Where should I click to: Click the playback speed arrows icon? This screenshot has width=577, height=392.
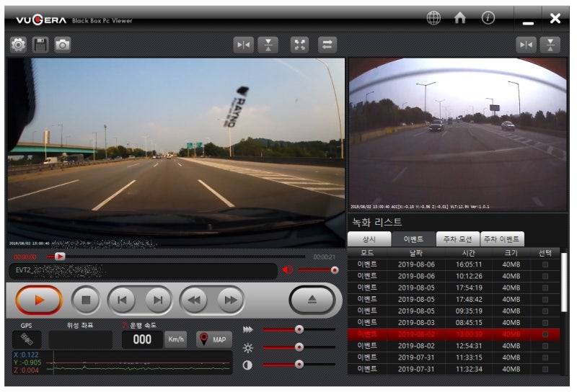(248, 329)
